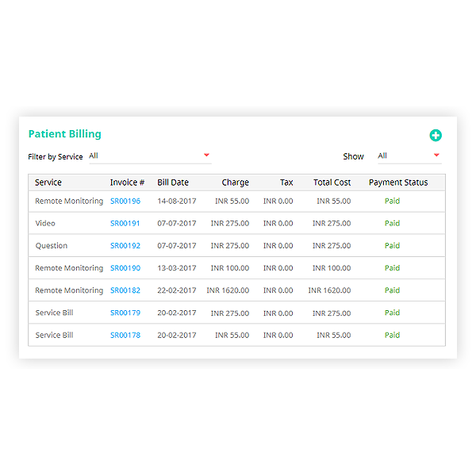Sort by Bill Date column header
This screenshot has height=476, width=476.
[173, 182]
